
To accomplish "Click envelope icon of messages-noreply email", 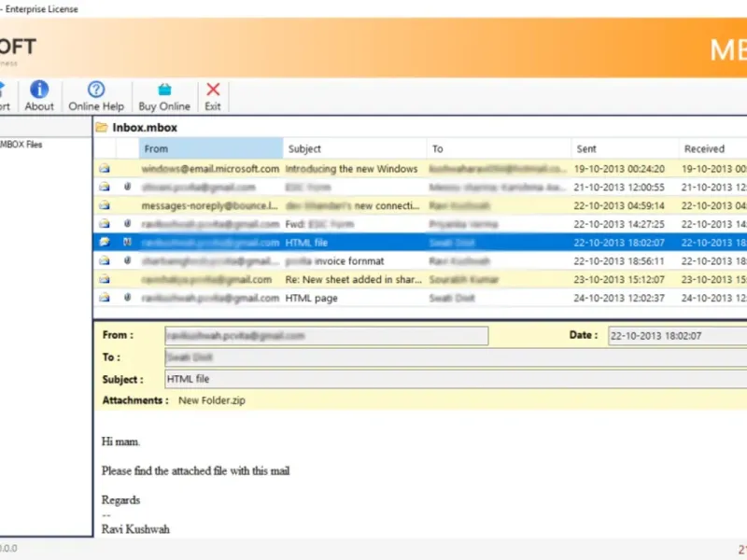I will [x=105, y=205].
